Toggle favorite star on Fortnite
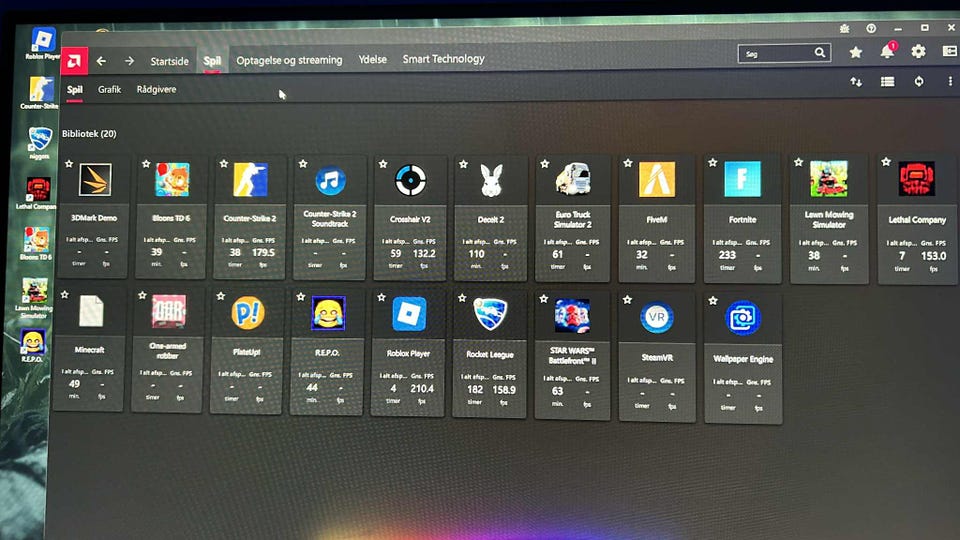960x540 pixels. coord(712,163)
